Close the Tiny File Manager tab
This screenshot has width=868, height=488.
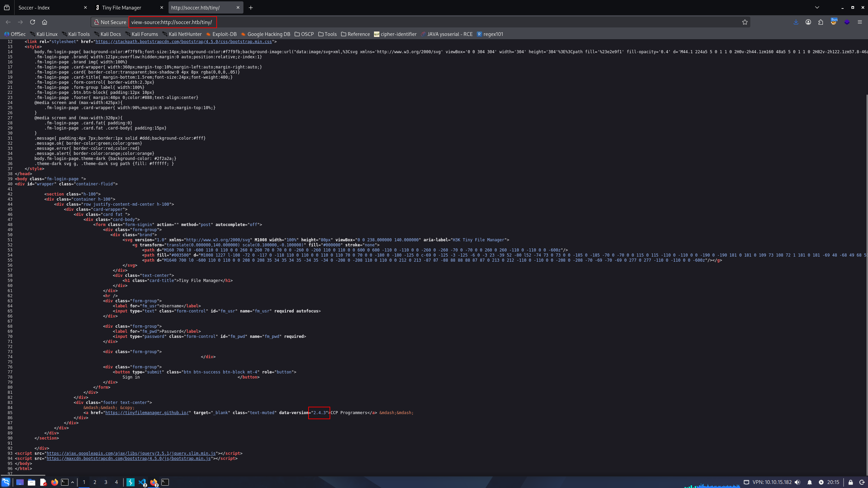(x=162, y=7)
